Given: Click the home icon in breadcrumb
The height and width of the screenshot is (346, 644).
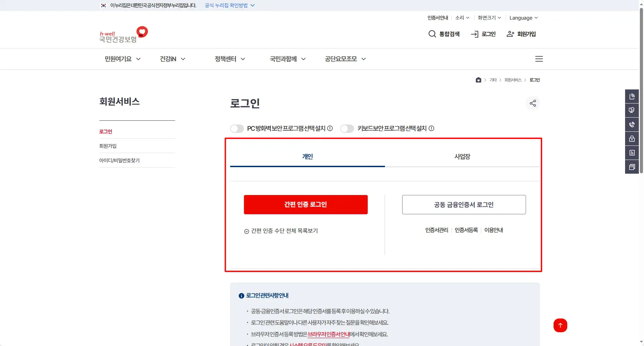Looking at the screenshot, I should tap(478, 80).
